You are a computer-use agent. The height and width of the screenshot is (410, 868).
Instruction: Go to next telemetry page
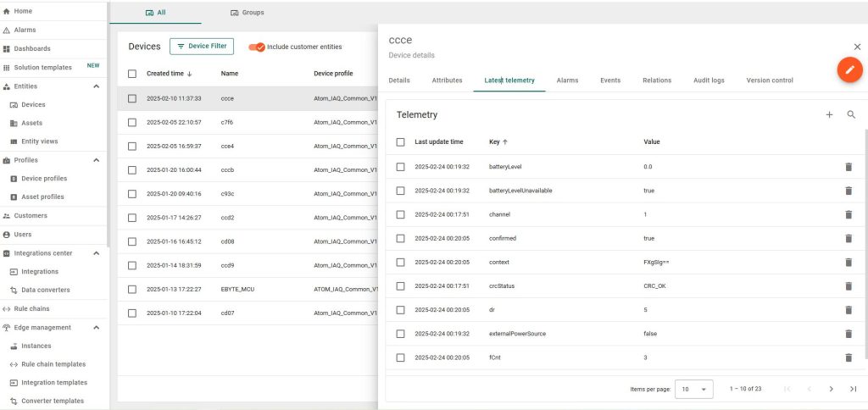pos(831,389)
